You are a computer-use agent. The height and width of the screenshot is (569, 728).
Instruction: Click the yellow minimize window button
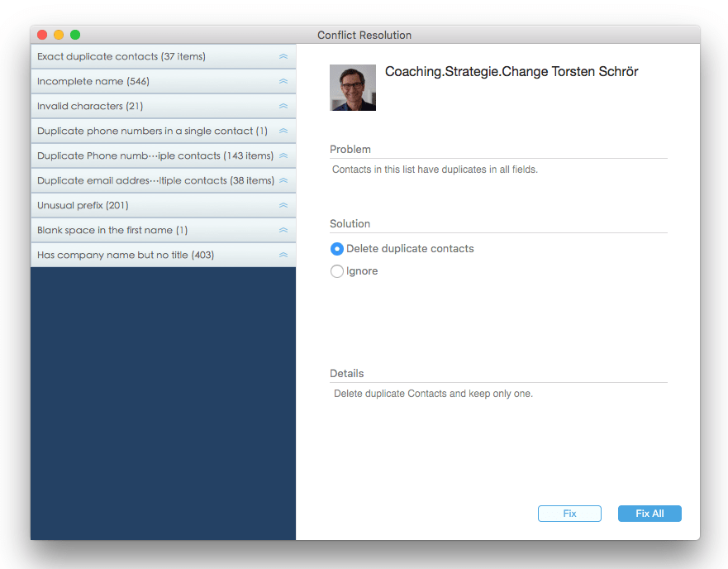coord(59,35)
